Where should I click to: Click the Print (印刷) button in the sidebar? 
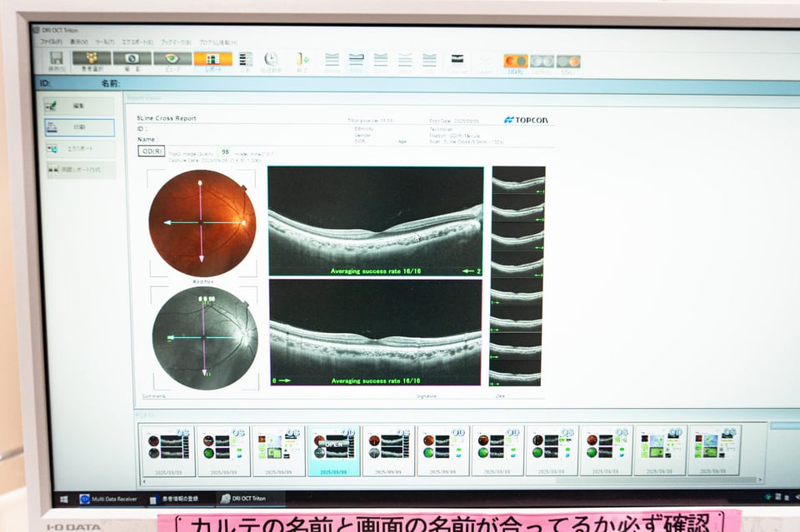79,127
